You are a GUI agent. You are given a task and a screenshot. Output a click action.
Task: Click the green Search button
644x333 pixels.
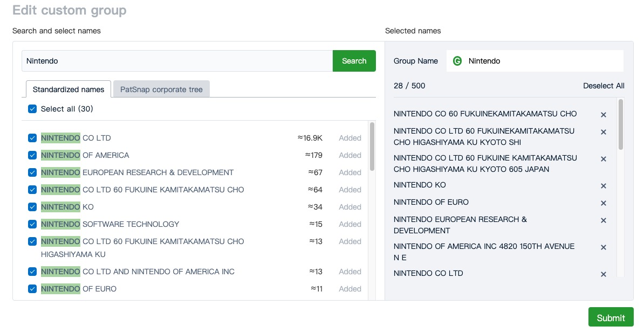(354, 61)
